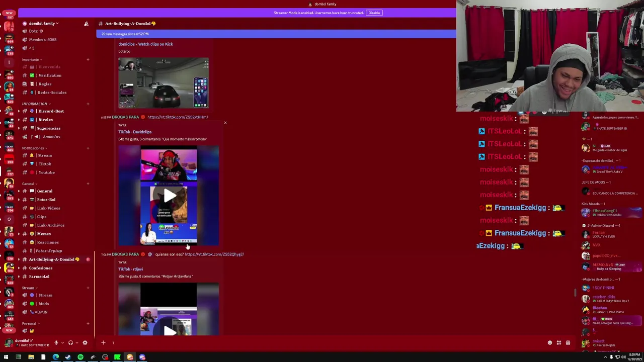Open the emoji picker in message bar
This screenshot has width=644, height=362.
coord(550,343)
